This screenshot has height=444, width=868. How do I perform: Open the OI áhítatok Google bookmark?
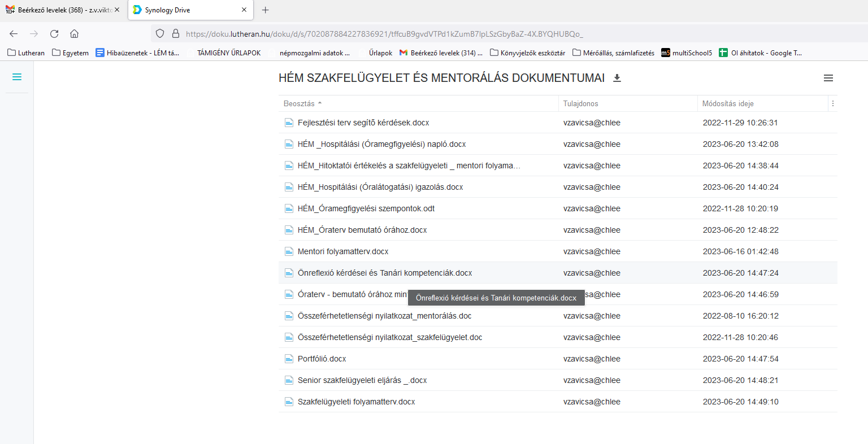click(761, 53)
